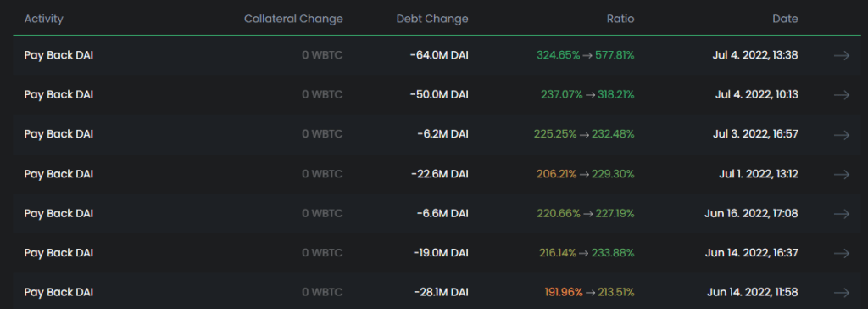
Task: Click ratio 225.25% to 232.48%
Action: 584,134
